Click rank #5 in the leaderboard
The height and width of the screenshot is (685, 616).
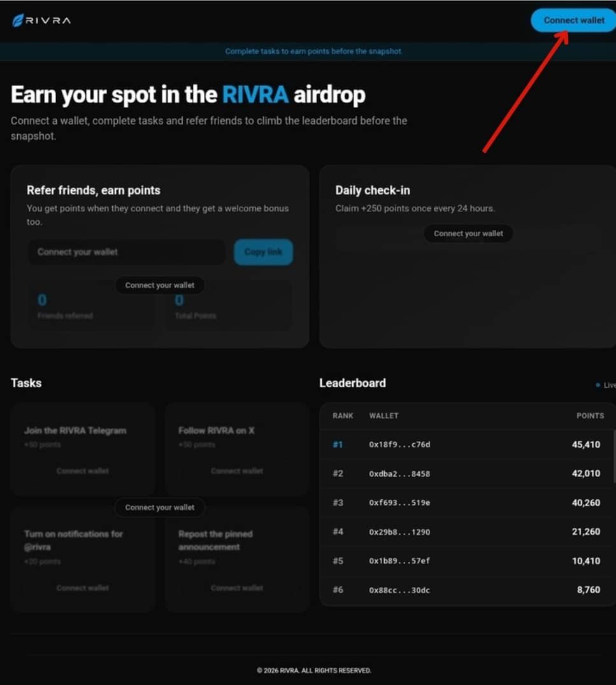338,561
